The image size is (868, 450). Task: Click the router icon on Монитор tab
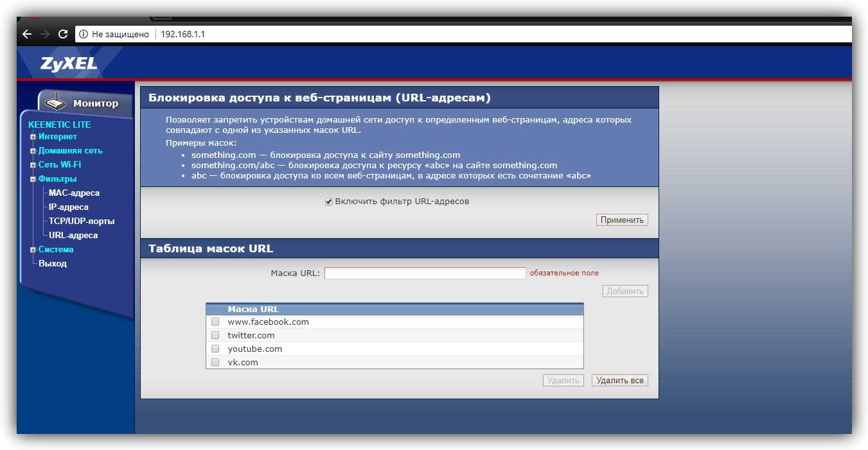[55, 102]
